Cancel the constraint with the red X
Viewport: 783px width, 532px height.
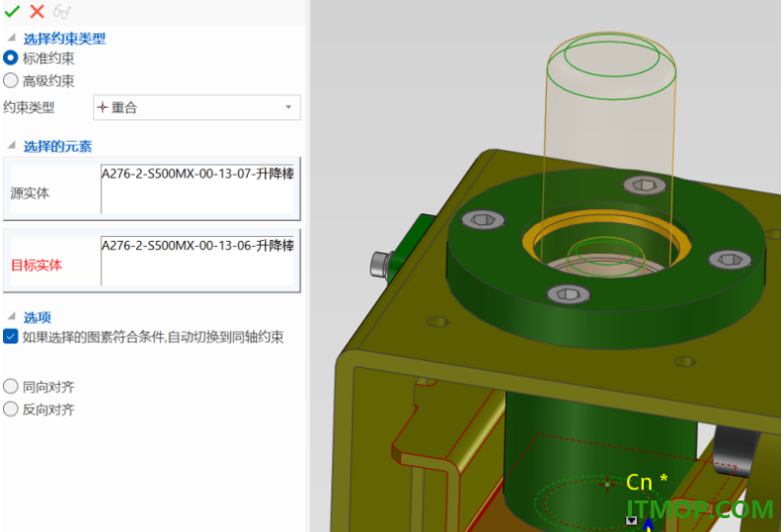coord(37,11)
